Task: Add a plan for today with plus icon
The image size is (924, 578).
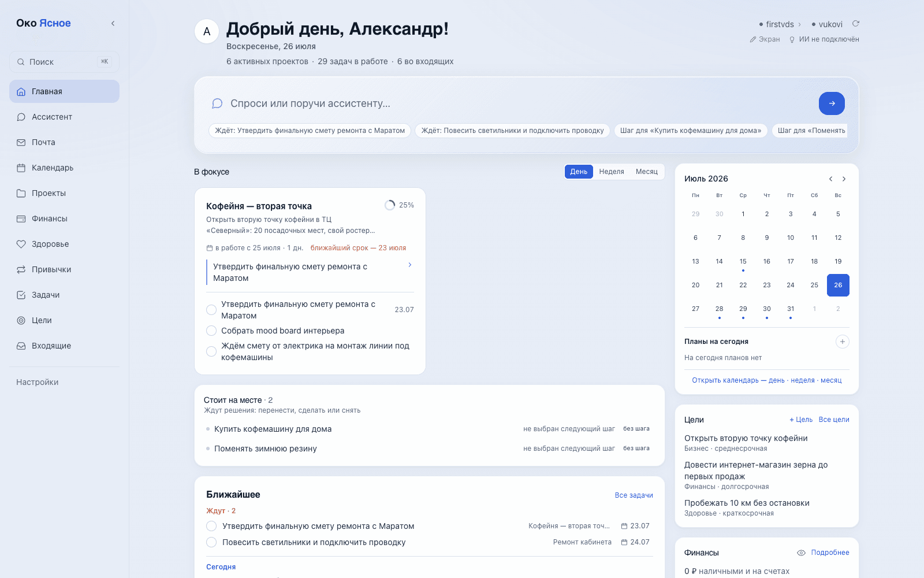Action: coord(843,342)
